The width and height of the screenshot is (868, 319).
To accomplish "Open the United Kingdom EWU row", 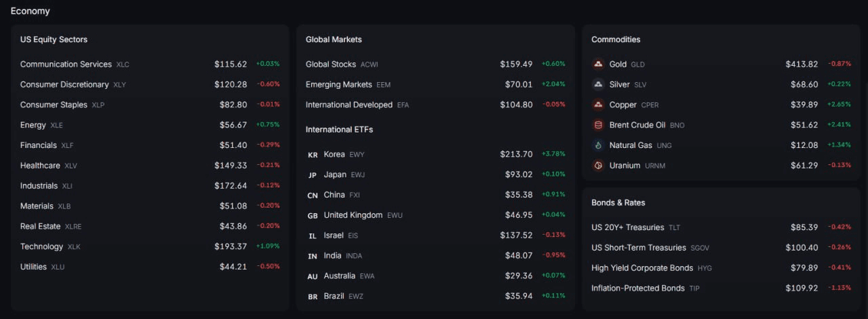I will 435,215.
